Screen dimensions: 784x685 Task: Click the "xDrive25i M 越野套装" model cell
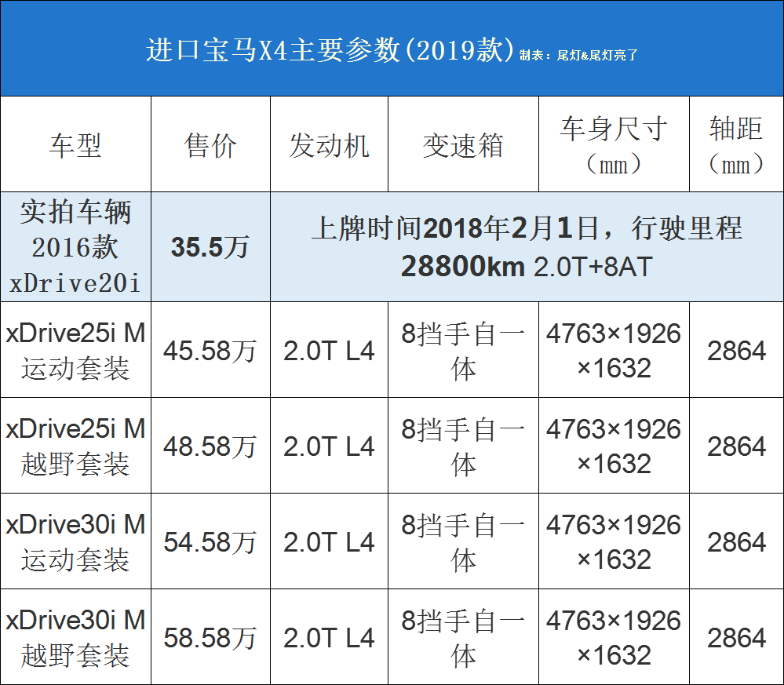click(75, 446)
